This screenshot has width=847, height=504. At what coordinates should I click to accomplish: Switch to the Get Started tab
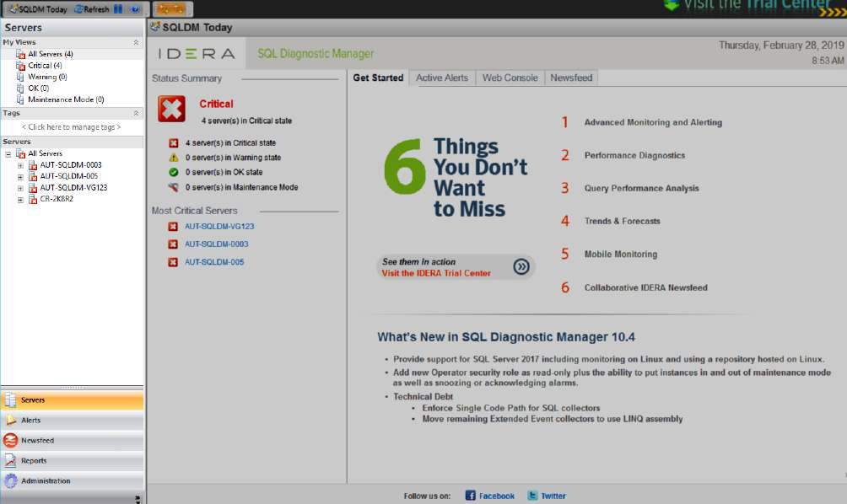click(x=378, y=78)
